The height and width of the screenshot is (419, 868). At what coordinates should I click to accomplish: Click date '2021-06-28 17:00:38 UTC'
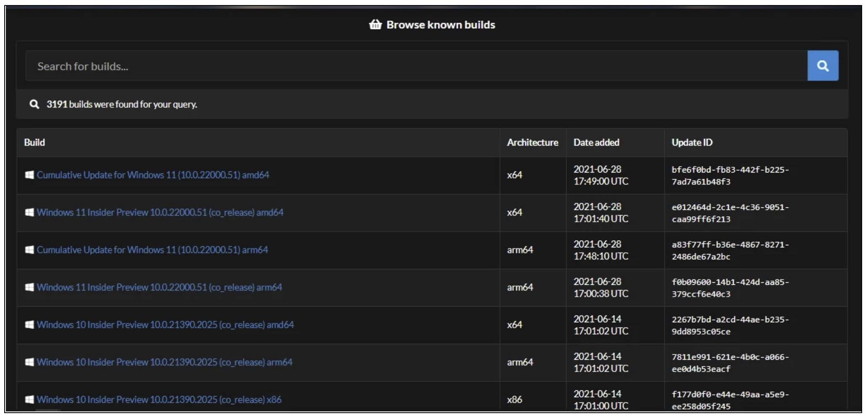[601, 288]
